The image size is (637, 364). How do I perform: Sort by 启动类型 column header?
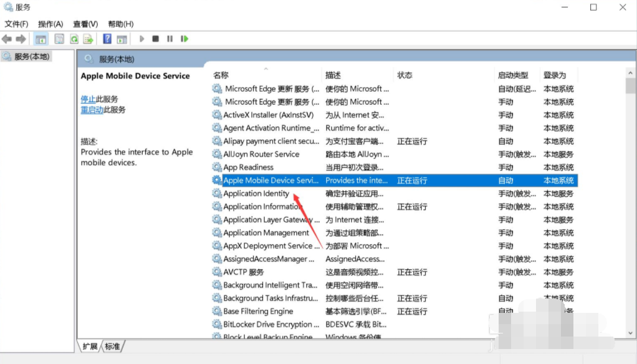point(512,75)
